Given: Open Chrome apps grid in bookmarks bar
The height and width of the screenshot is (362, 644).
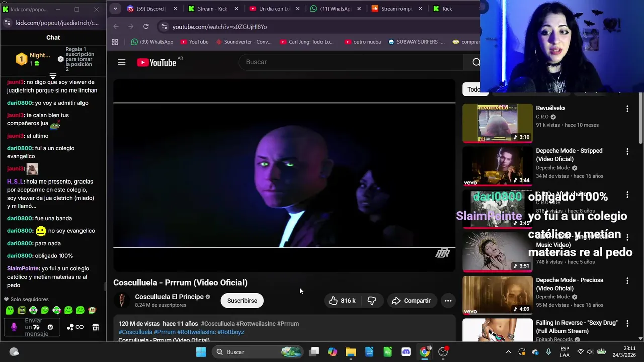Looking at the screenshot, I should click(x=115, y=42).
